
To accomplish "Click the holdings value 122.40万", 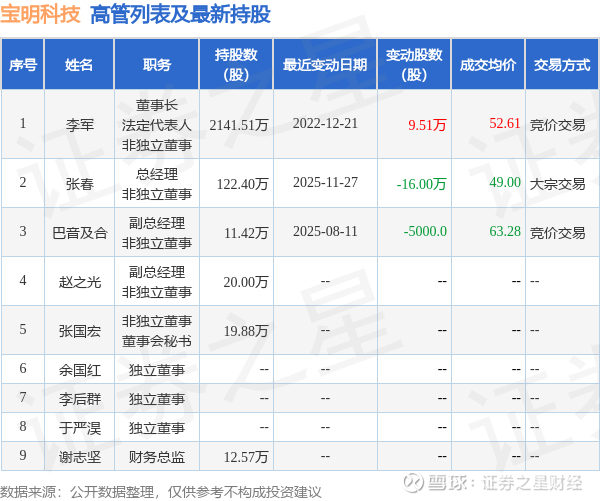I will 243,184.
